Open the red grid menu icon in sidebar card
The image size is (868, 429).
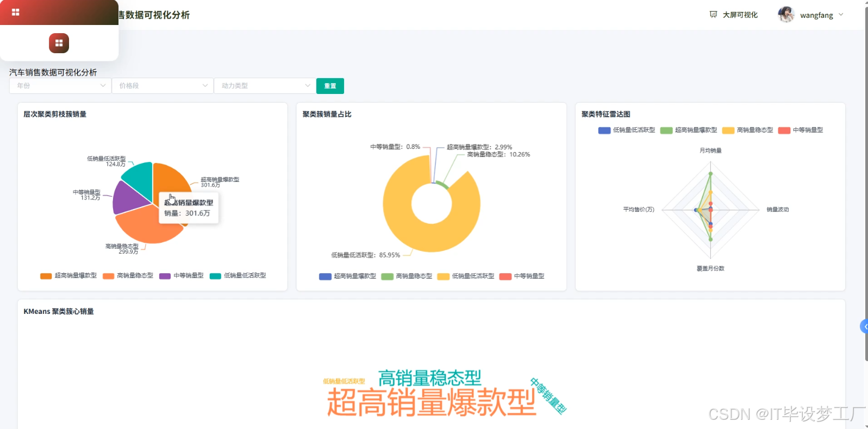point(59,43)
